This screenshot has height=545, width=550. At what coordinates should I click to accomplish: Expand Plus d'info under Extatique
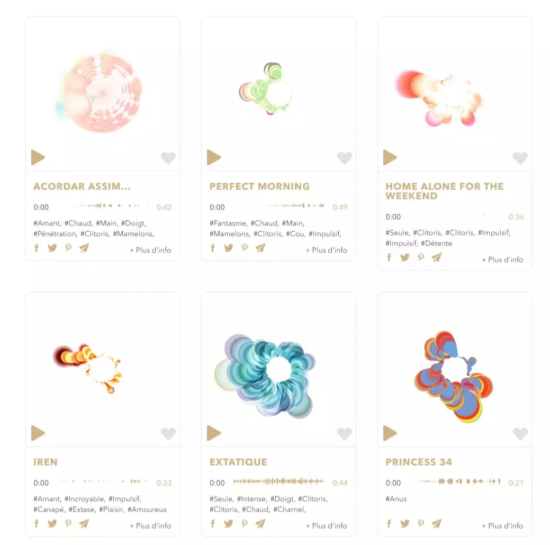(x=327, y=526)
